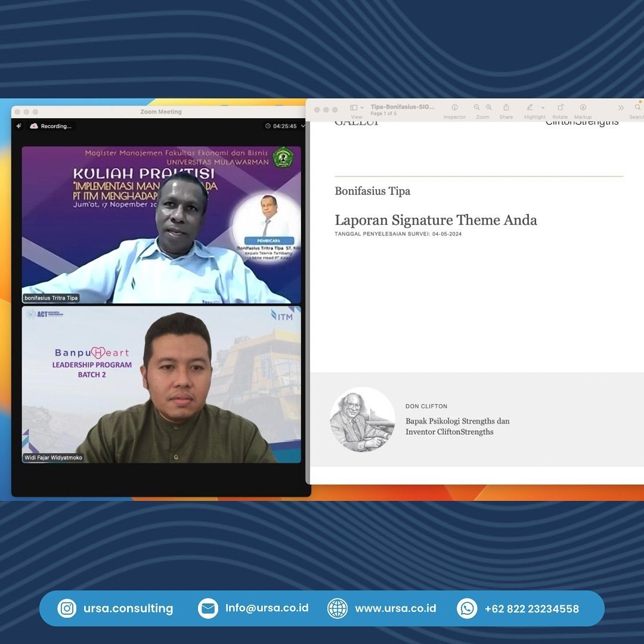Click the meeting timer 04:25:45
Image resolution: width=644 pixels, height=644 pixels.
point(284,126)
